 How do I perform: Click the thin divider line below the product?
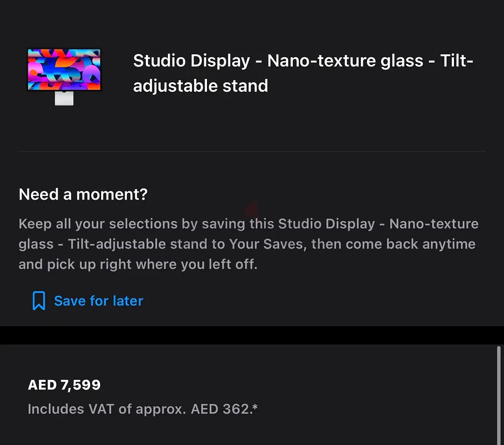(251, 151)
